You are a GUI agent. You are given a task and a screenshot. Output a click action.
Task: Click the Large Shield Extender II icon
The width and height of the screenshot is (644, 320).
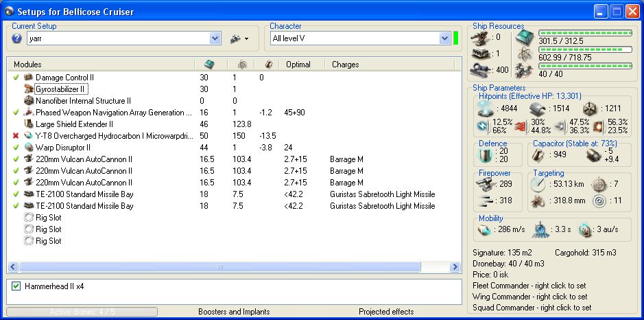(x=28, y=124)
